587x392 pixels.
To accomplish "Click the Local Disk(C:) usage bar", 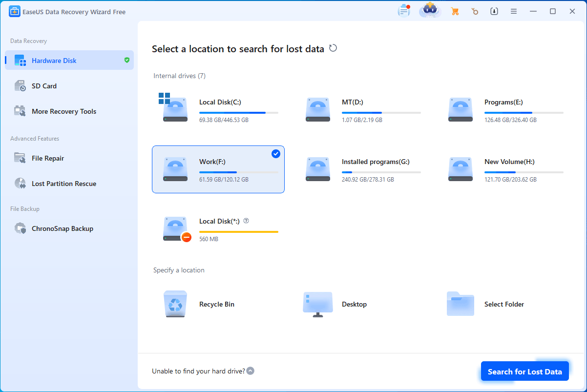I will (239, 113).
